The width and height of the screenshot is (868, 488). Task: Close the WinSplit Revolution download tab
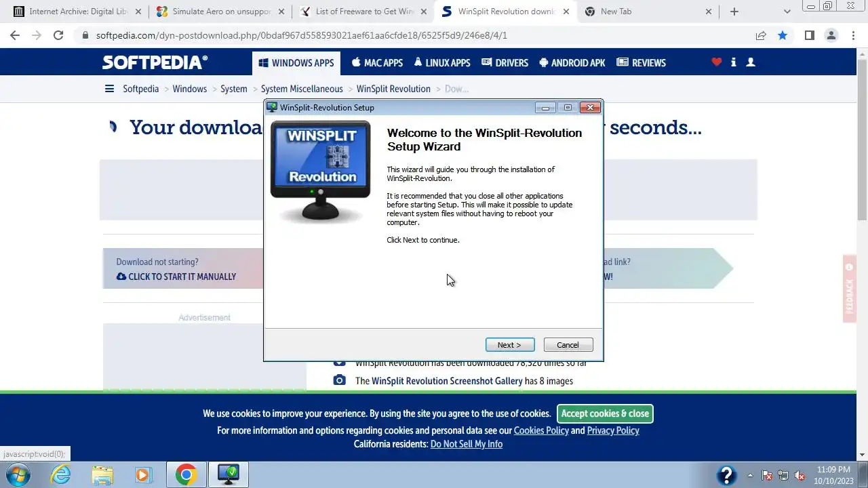(x=566, y=12)
